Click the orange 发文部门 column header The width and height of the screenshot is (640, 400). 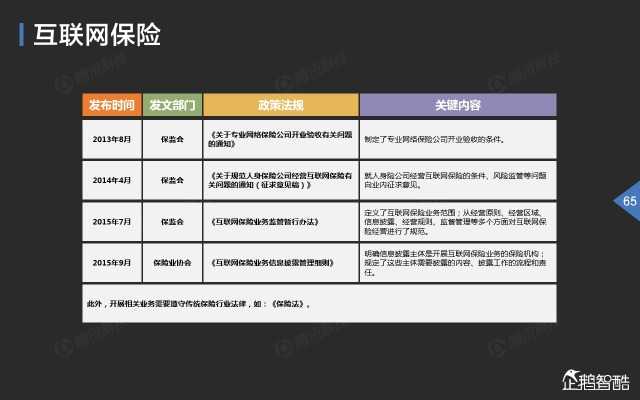pyautogui.click(x=173, y=105)
